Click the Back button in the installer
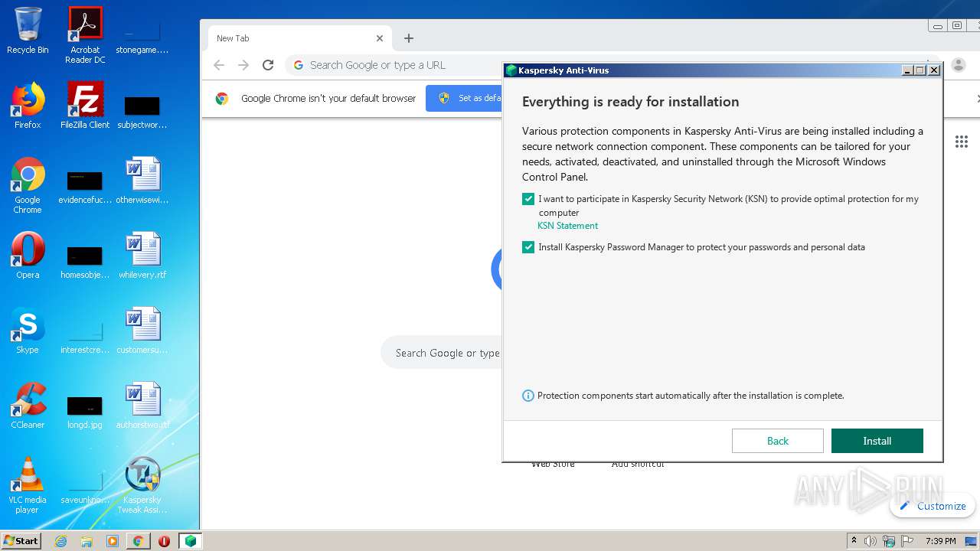The width and height of the screenshot is (980, 551). 778,441
